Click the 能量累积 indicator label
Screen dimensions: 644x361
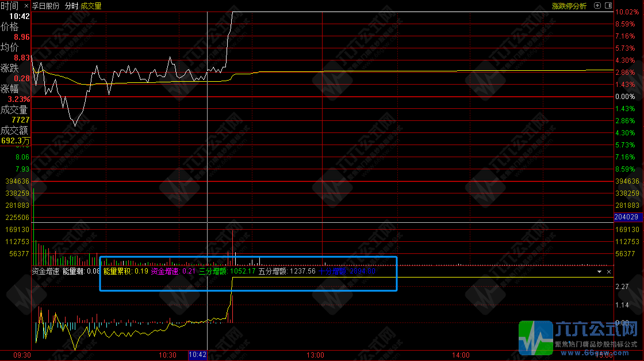(117, 271)
